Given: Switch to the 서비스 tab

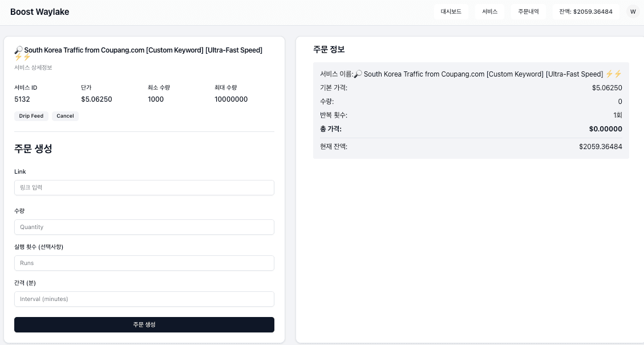Looking at the screenshot, I should 489,11.
